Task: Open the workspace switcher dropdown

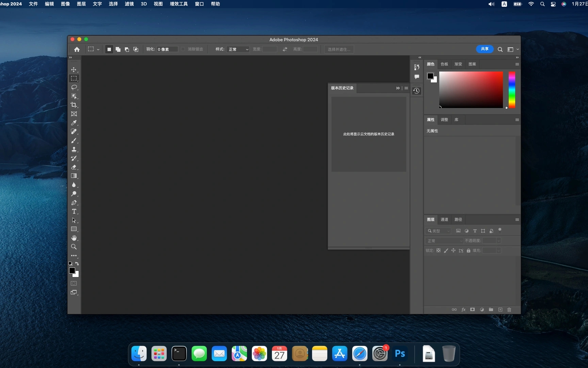Action: tap(513, 49)
